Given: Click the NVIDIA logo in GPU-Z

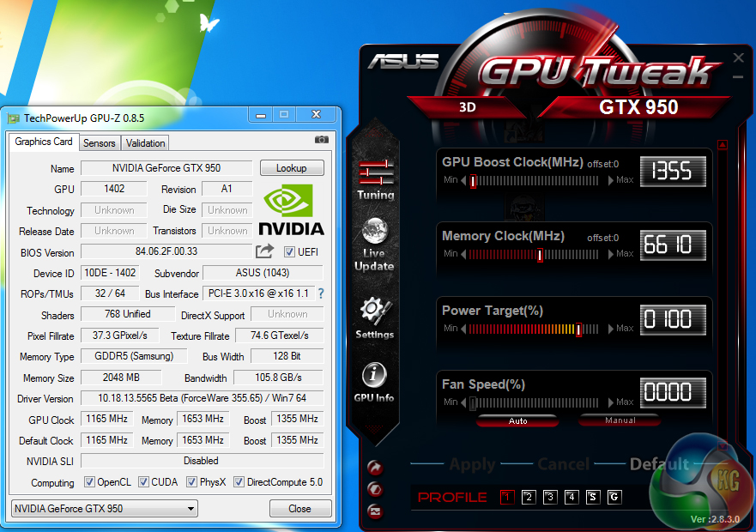Looking at the screenshot, I should (291, 209).
